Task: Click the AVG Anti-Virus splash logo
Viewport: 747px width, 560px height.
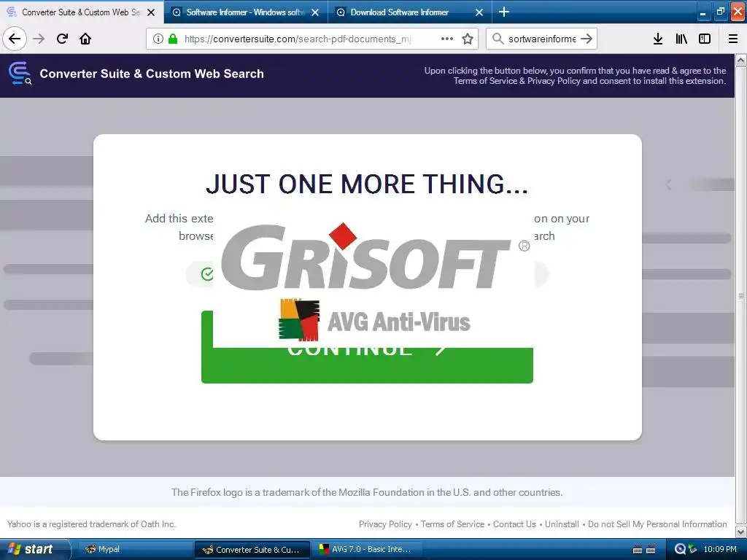Action: [374, 320]
